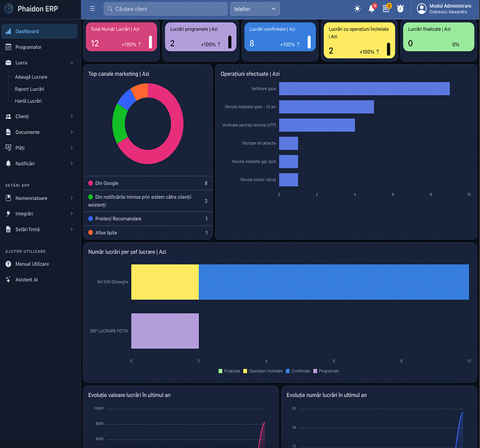This screenshot has width=480, height=448.
Task: Select the Afise lipite legend row
Action: click(x=148, y=232)
